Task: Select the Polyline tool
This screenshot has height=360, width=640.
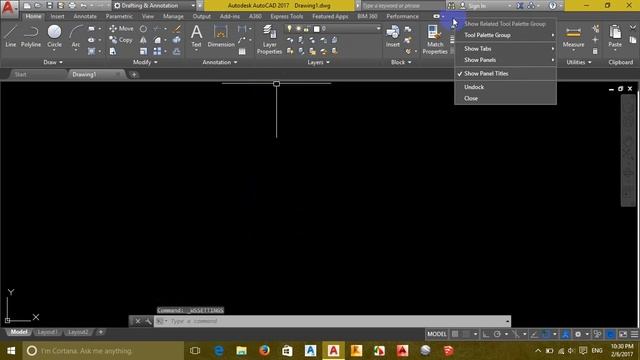Action: pos(31,36)
